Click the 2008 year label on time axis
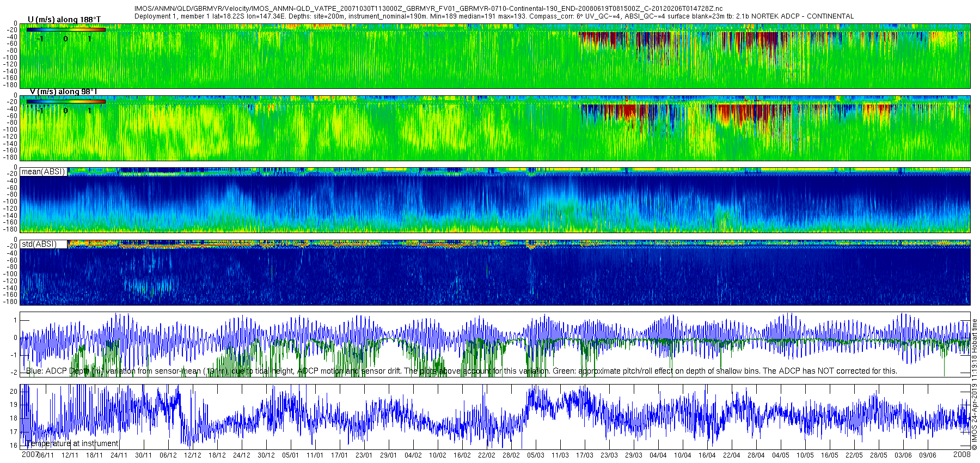This screenshot has height=463, width=980. pos(962,454)
